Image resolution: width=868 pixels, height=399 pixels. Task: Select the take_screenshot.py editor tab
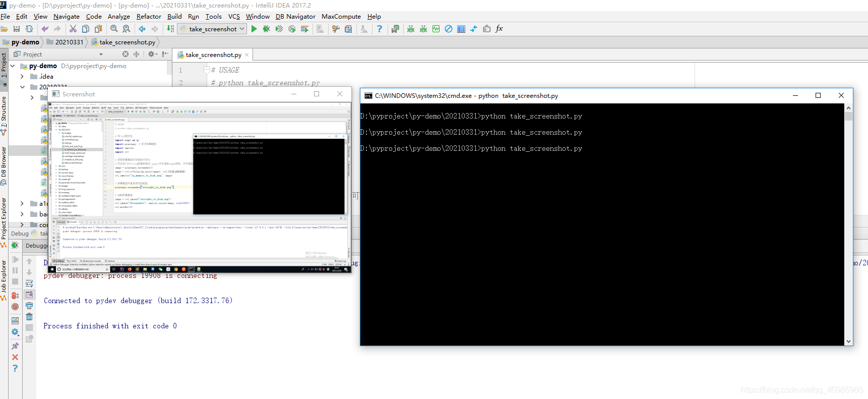coord(213,54)
